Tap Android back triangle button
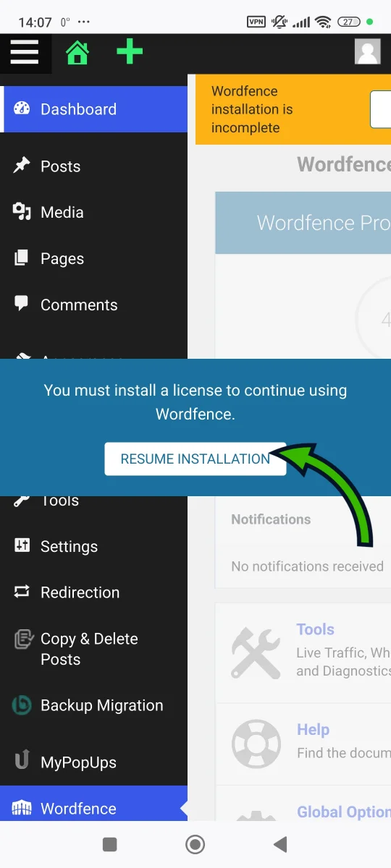This screenshot has width=391, height=868. click(280, 844)
